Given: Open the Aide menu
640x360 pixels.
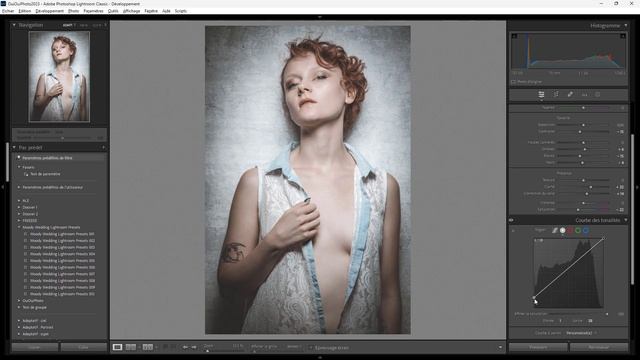Looking at the screenshot, I should (x=166, y=11).
